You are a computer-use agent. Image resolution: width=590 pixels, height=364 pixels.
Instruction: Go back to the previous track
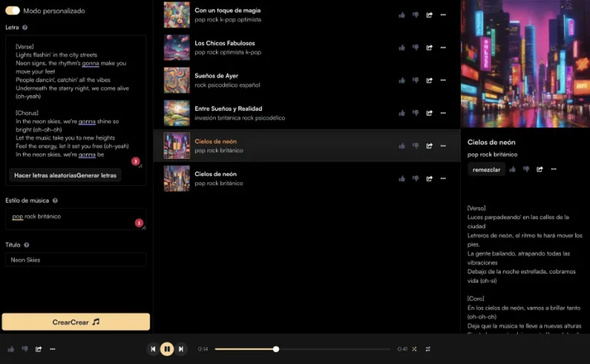tap(153, 349)
